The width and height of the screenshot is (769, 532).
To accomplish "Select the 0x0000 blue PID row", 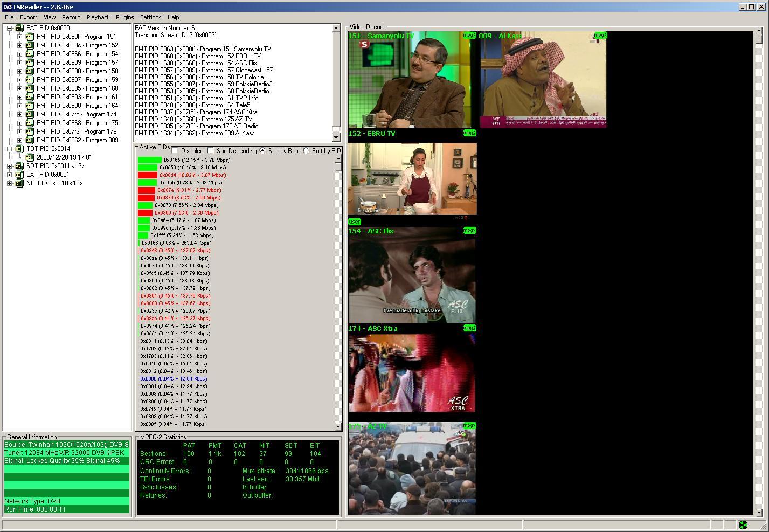I will coord(174,379).
